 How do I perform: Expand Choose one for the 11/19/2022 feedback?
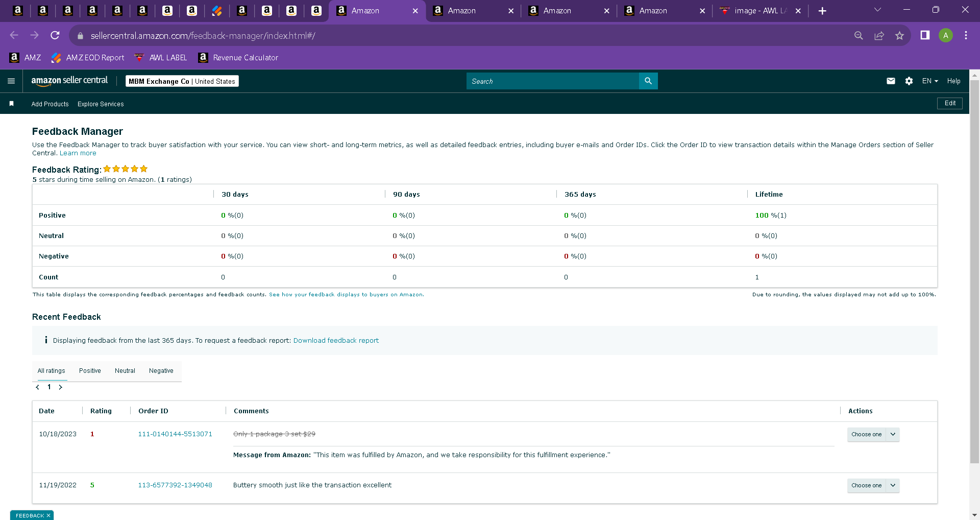[873, 485]
